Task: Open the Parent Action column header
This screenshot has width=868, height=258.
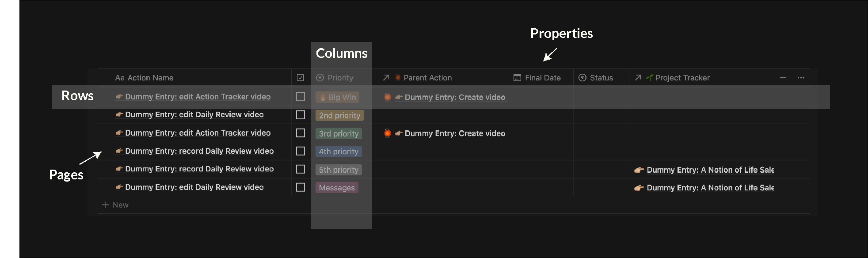Action: coord(417,78)
